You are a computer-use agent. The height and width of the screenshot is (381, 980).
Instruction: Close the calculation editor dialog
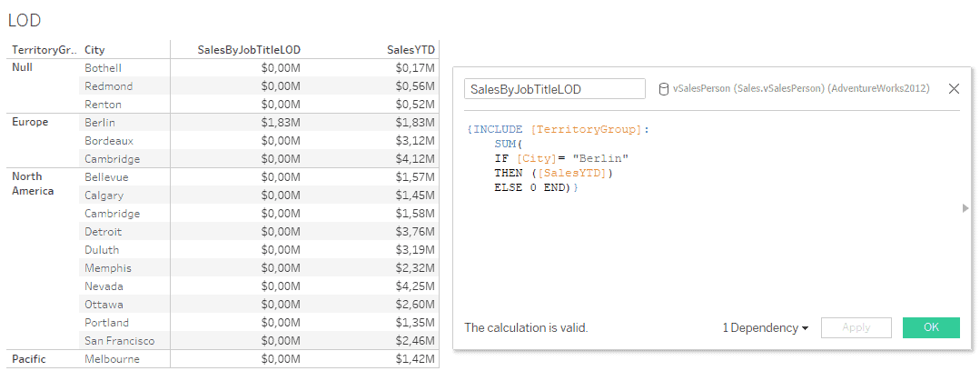point(954,89)
